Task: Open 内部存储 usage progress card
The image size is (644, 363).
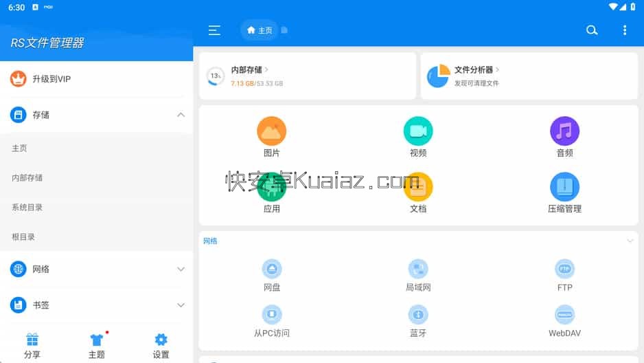Action: click(308, 76)
